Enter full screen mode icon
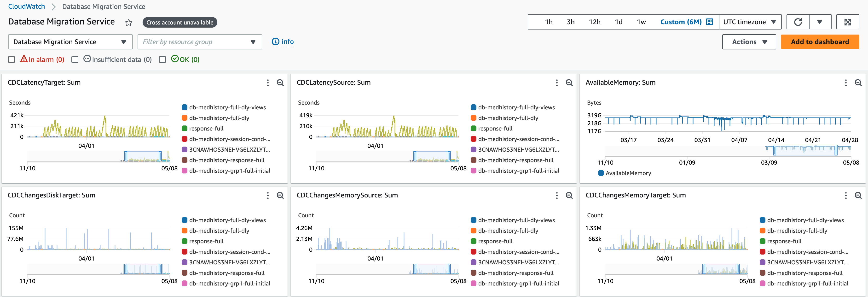Screen dimensions: 868x297 tap(847, 22)
